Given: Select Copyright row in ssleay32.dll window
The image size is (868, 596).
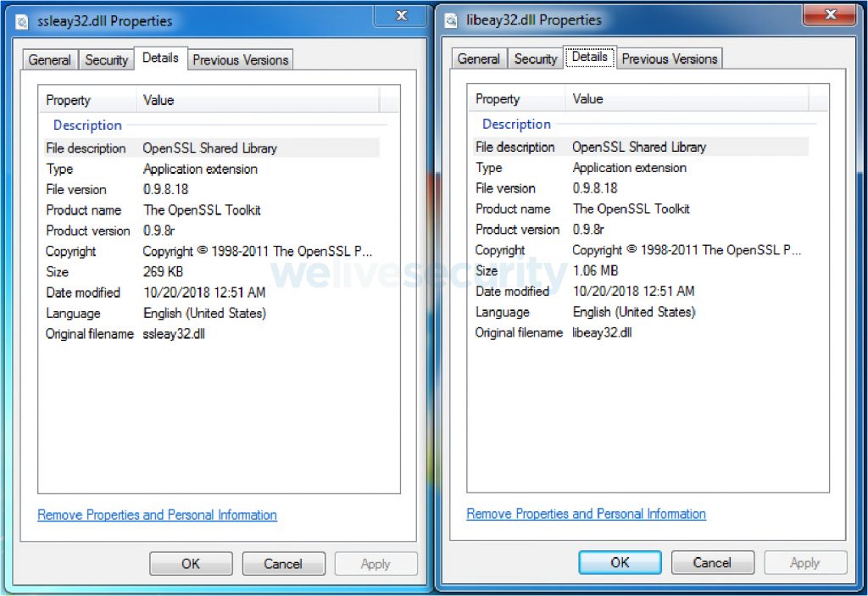Looking at the screenshot, I should (212, 252).
